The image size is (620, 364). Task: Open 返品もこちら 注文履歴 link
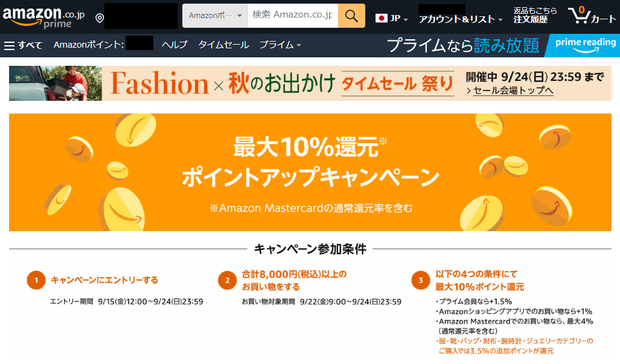tap(535, 15)
